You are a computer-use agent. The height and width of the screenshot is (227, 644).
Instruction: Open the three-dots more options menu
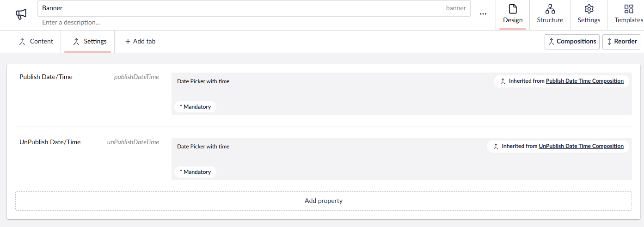pos(483,14)
